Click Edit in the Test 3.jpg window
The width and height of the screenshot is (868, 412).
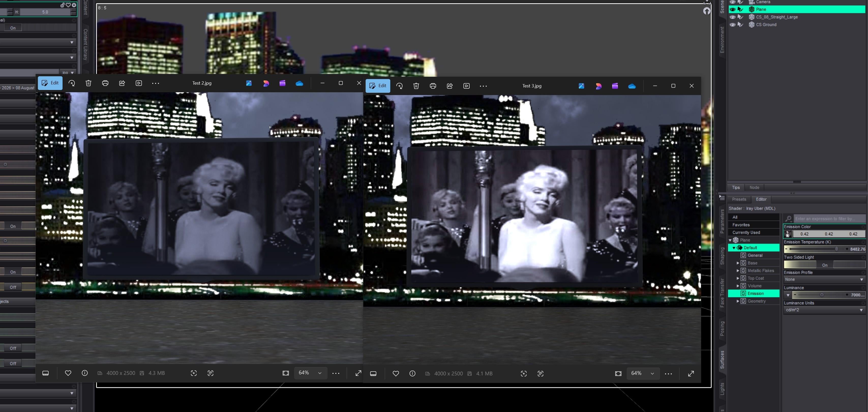(x=378, y=86)
